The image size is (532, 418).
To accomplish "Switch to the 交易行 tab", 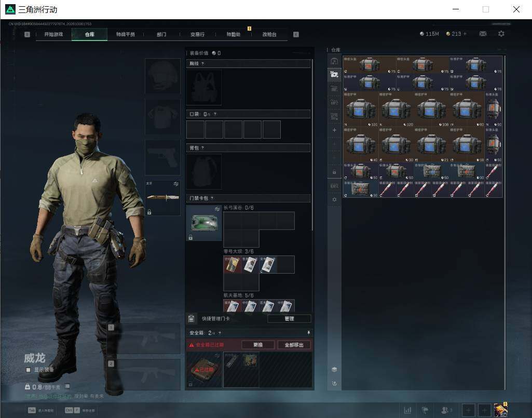I will tap(197, 34).
